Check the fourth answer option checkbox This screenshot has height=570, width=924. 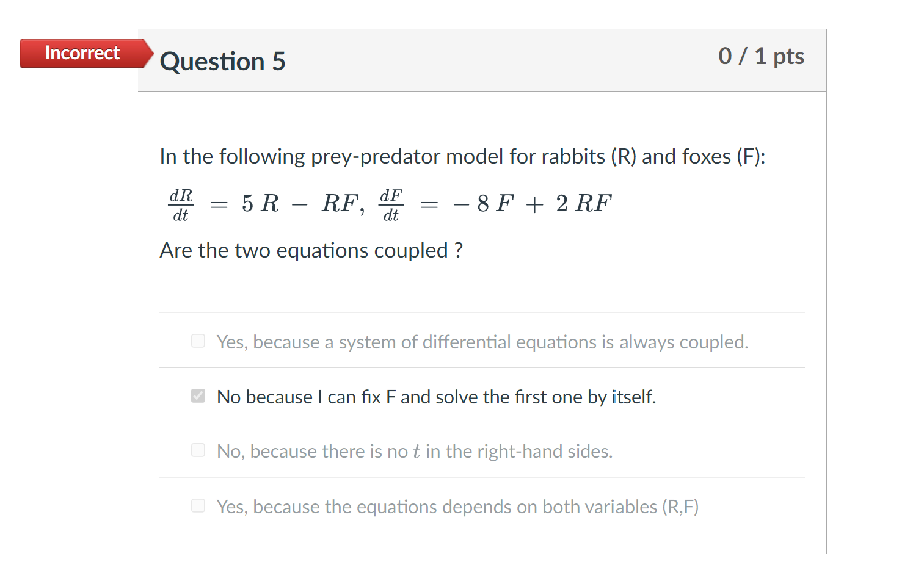click(x=198, y=506)
